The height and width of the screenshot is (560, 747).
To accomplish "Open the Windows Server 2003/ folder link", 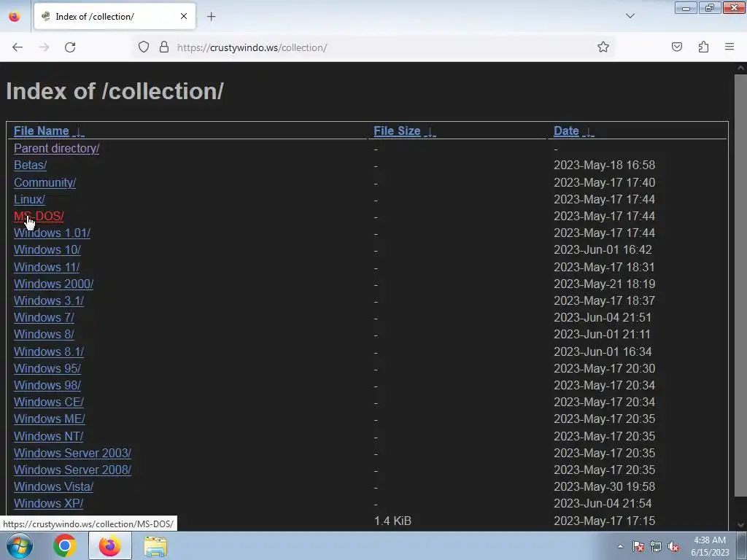I will [72, 454].
